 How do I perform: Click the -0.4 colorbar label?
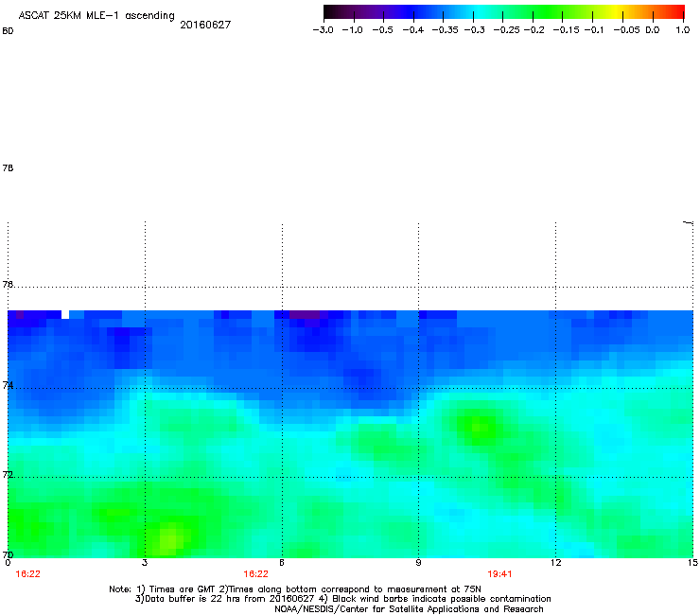pyautogui.click(x=413, y=30)
